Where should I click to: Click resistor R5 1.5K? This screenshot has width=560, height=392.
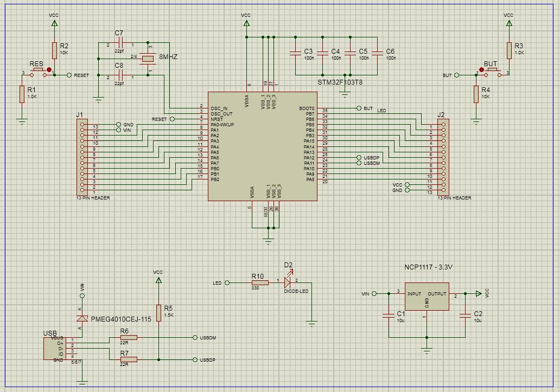click(x=158, y=312)
